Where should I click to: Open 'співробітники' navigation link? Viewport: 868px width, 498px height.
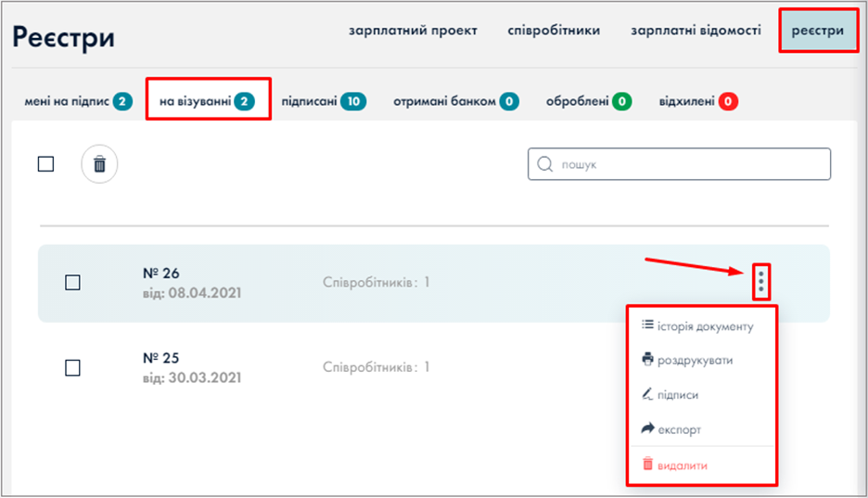coord(554,31)
